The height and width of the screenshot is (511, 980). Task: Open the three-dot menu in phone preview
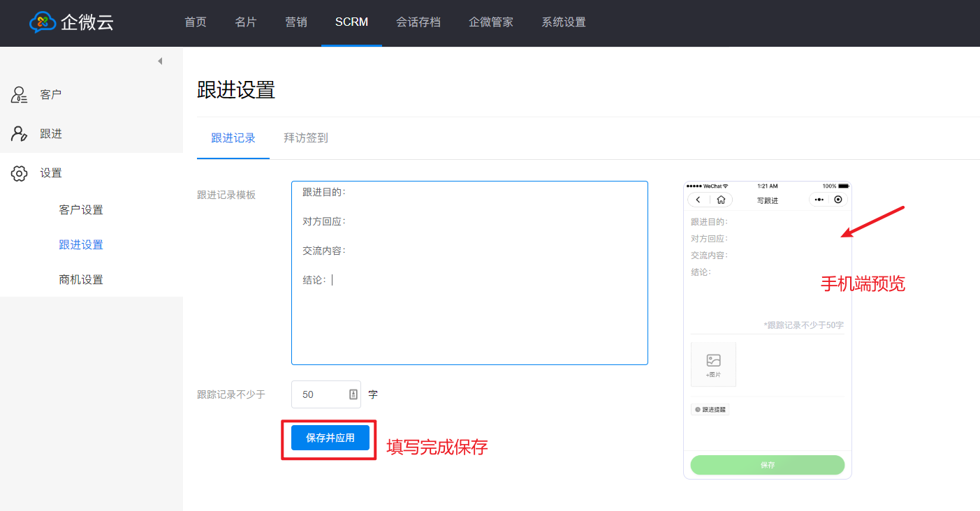click(x=819, y=200)
